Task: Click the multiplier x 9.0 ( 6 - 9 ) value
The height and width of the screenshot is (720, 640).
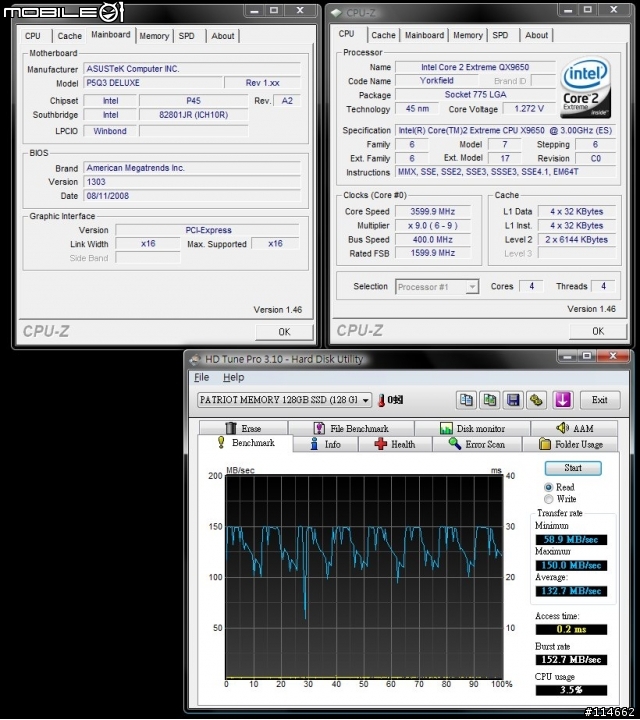Action: 432,226
